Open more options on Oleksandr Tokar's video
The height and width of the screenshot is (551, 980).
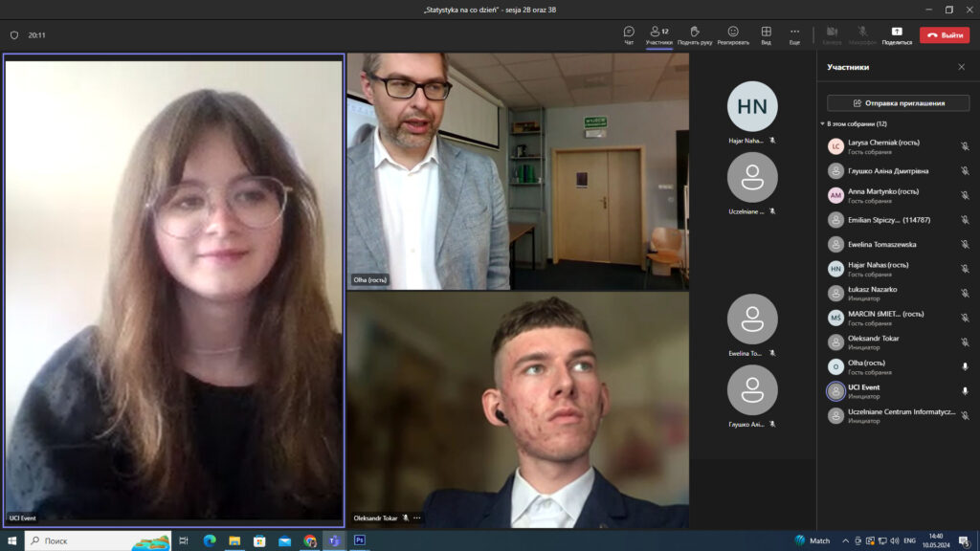pyautogui.click(x=417, y=518)
